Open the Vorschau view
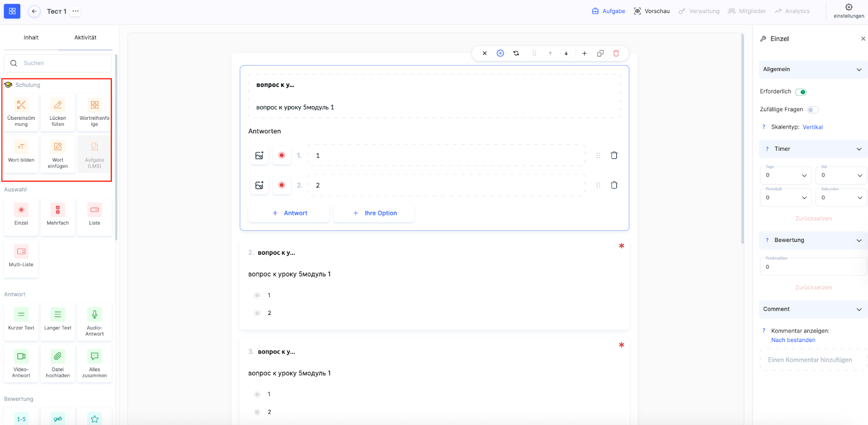 [652, 11]
